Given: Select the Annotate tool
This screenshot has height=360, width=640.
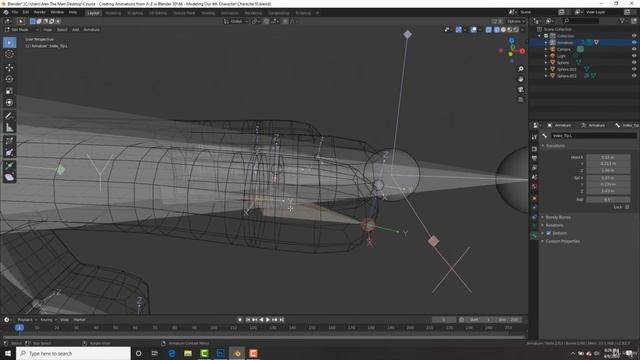Looking at the screenshot, I should [9, 116].
